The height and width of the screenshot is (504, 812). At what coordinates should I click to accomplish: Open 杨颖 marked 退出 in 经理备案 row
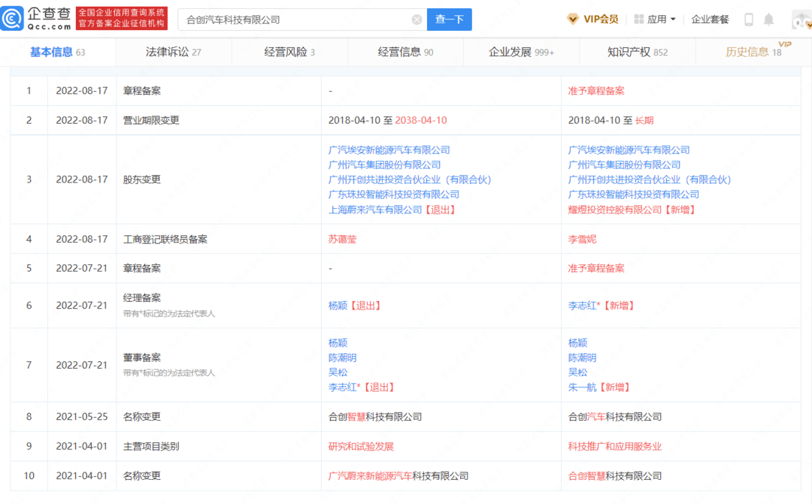pos(338,306)
